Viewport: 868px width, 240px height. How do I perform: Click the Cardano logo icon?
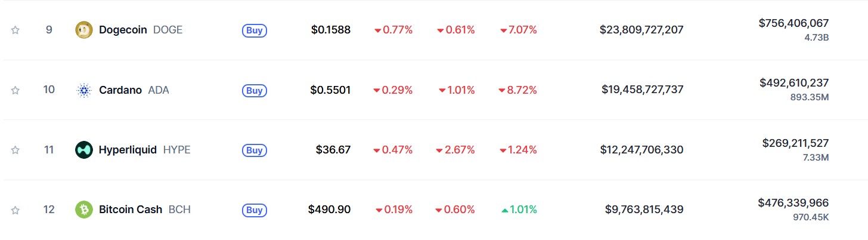pyautogui.click(x=84, y=90)
